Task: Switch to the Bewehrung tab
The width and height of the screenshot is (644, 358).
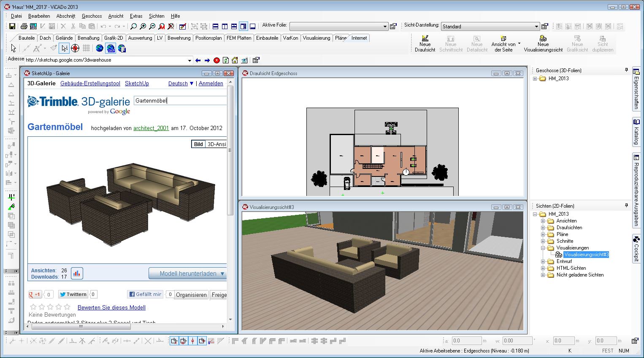Action: 179,38
